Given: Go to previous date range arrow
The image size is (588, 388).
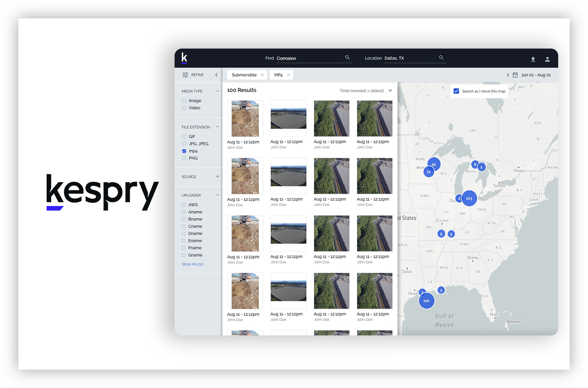Looking at the screenshot, I should coord(508,75).
